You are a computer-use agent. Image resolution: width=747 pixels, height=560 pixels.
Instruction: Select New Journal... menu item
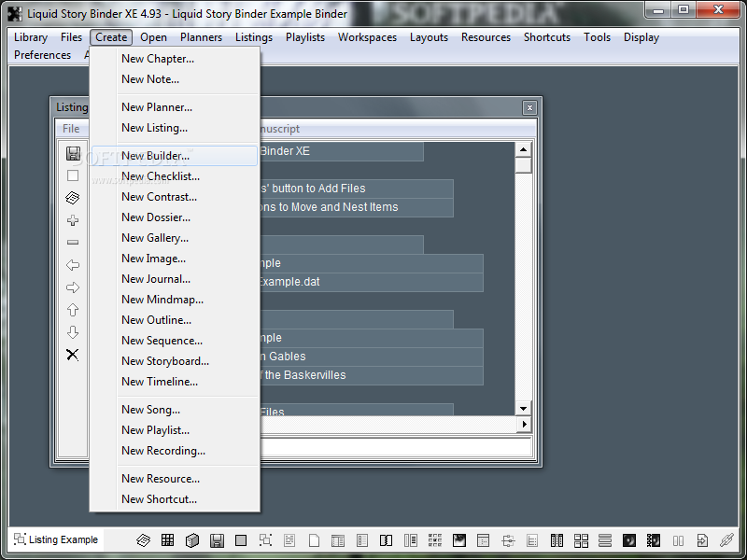(x=156, y=278)
